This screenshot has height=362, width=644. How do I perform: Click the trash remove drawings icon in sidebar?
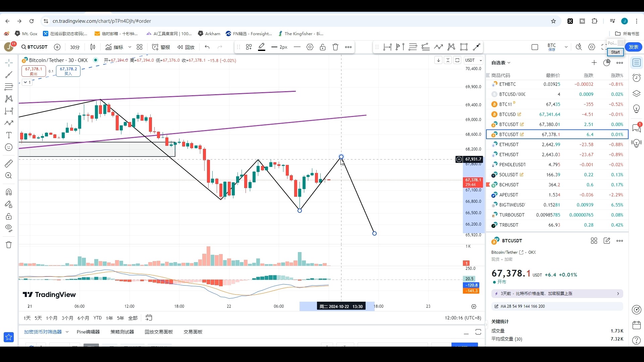[x=9, y=244]
